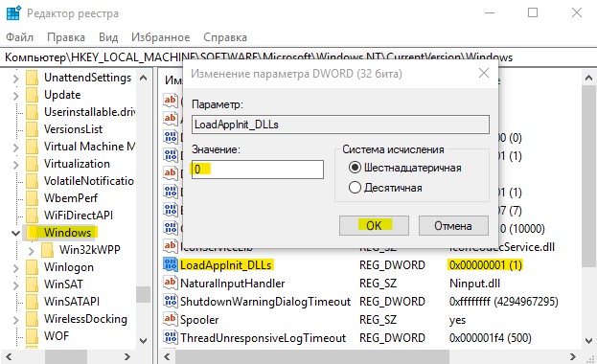Image resolution: width=597 pixels, height=364 pixels.
Task: Expand the Virtualization key
Action: [16, 165]
